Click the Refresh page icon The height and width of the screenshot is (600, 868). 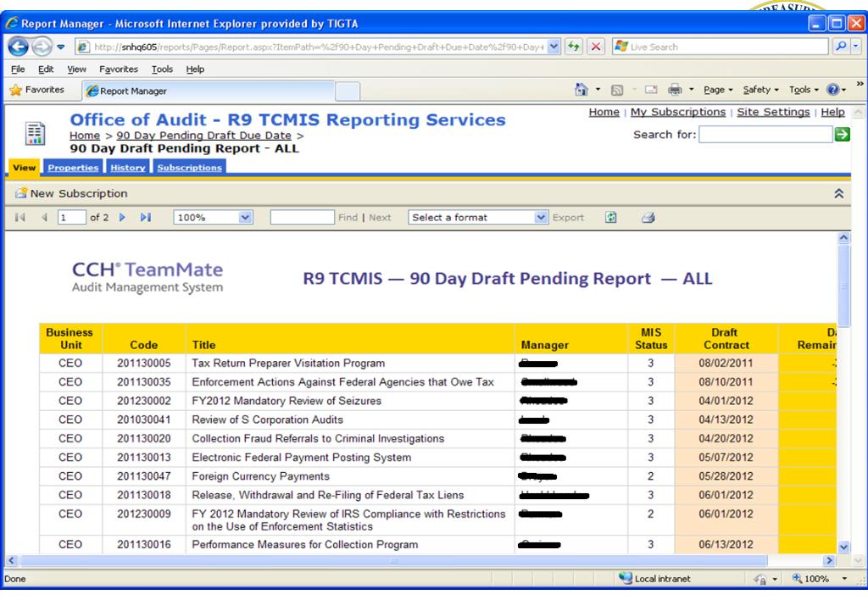(574, 47)
